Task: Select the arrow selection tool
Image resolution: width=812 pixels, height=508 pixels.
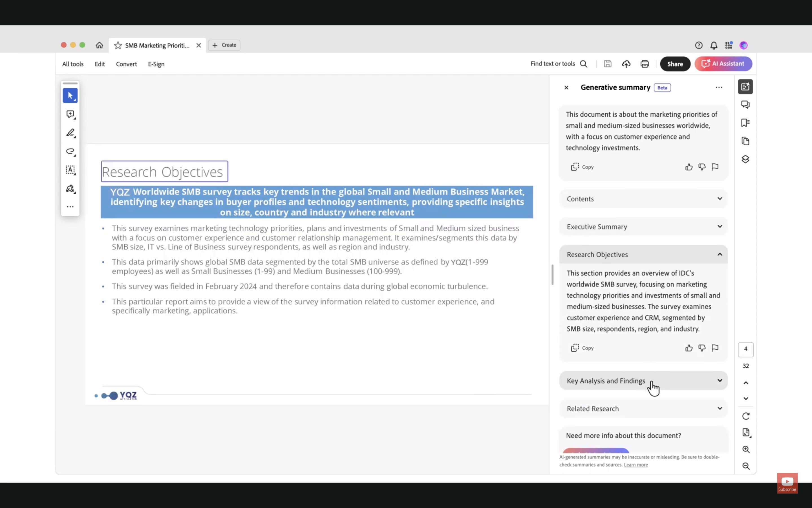Action: (x=70, y=96)
